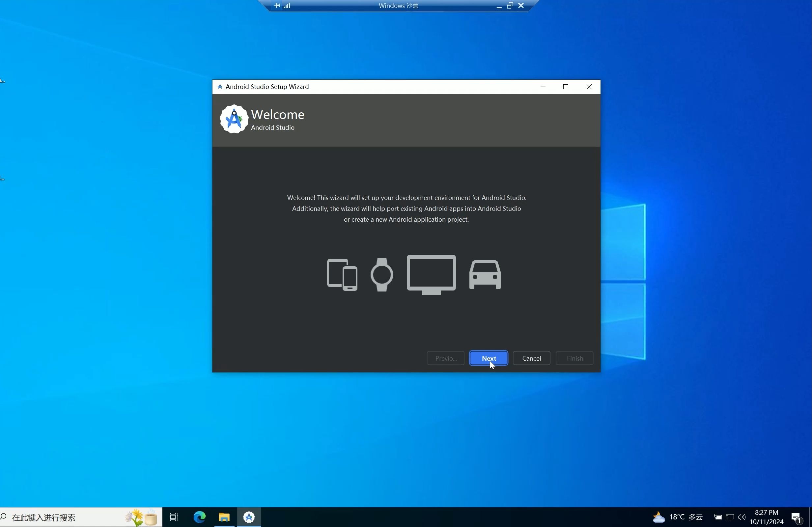Select Android Studio taskbar icon
The height and width of the screenshot is (527, 812).
click(249, 517)
